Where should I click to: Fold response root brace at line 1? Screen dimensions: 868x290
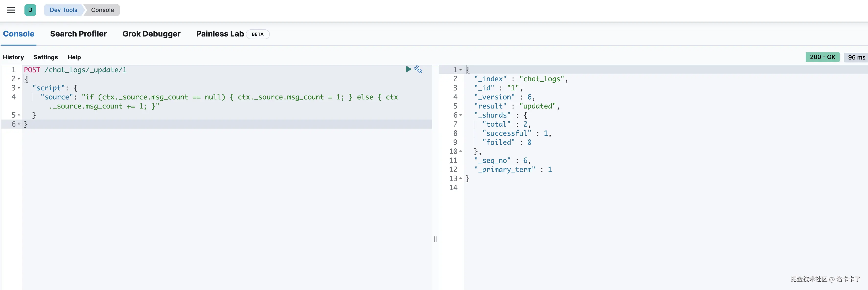461,70
